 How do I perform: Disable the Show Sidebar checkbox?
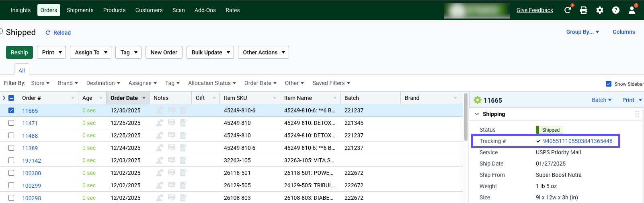pyautogui.click(x=609, y=84)
